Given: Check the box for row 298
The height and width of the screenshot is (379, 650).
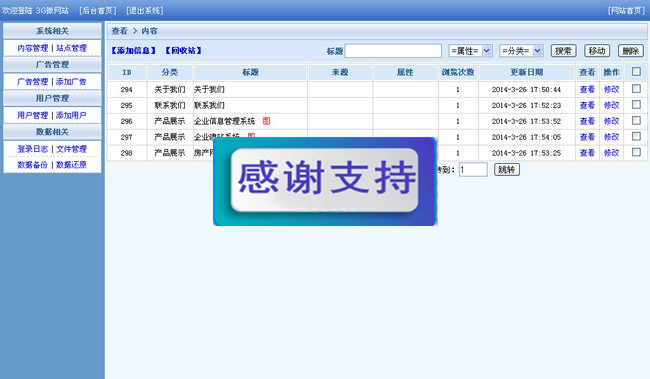Looking at the screenshot, I should pos(636,152).
